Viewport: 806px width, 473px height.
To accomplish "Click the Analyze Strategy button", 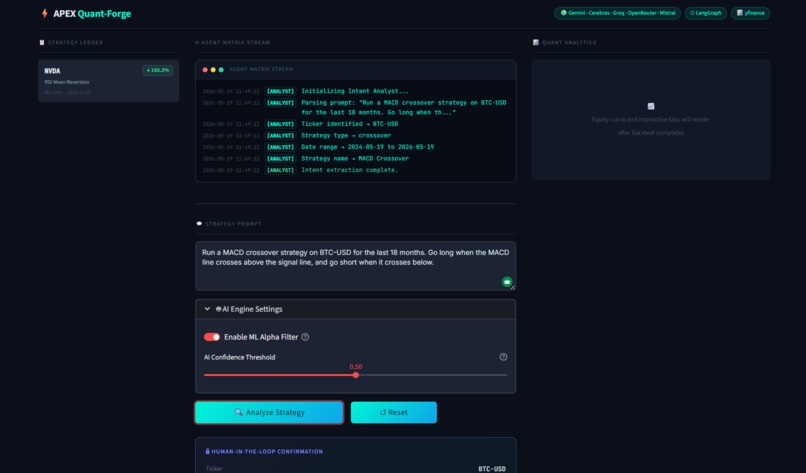I will click(269, 412).
